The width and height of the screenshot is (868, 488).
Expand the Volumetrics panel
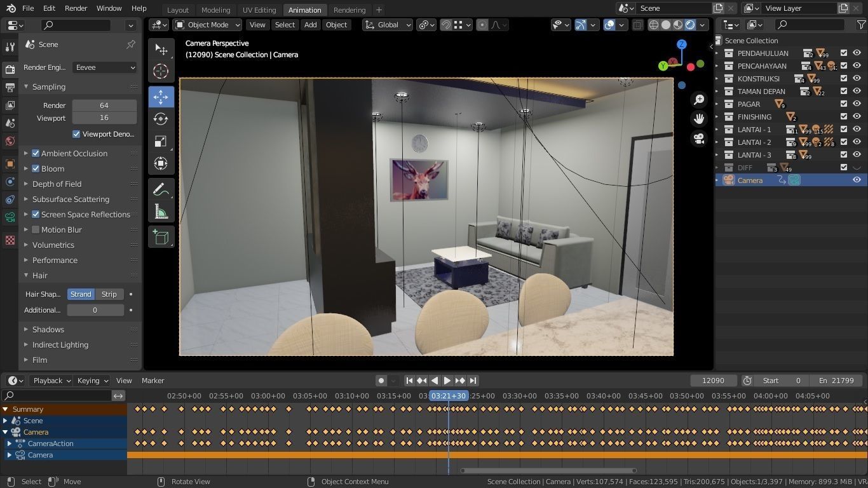53,245
